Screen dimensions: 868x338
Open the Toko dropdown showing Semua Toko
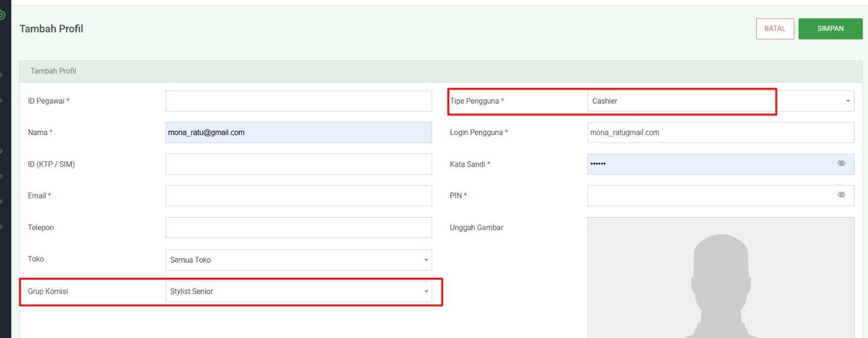coord(298,260)
